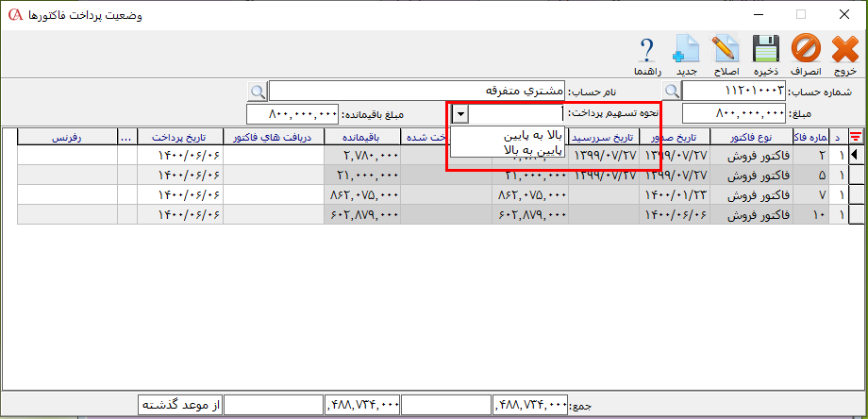
Task: Create new record with جدید icon
Action: coord(686,49)
